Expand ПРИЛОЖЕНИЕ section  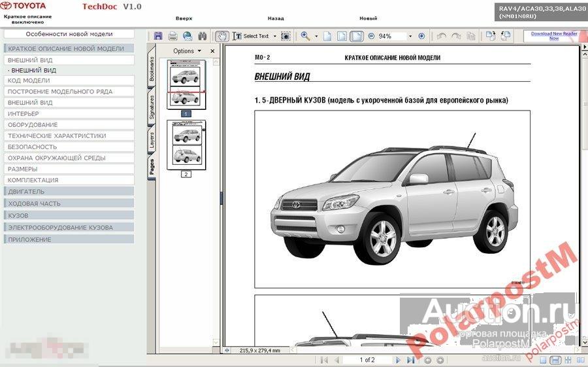click(x=69, y=239)
